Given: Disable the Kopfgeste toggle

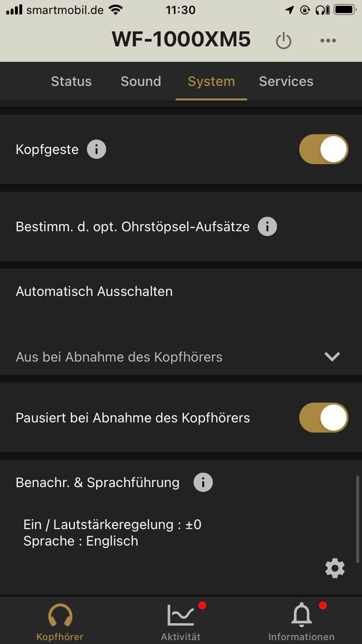Looking at the screenshot, I should coord(323,149).
